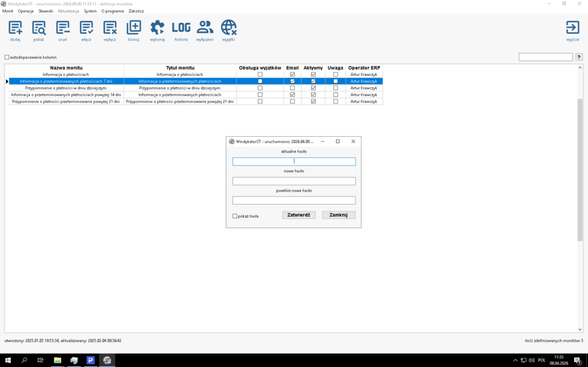This screenshot has width=588, height=367.
Task: Open the 'Słowniki' menu
Action: (46, 11)
